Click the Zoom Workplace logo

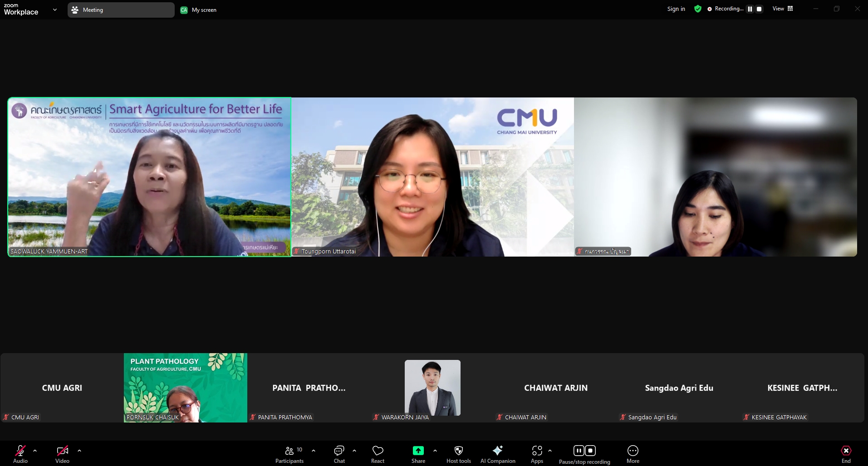click(21, 10)
